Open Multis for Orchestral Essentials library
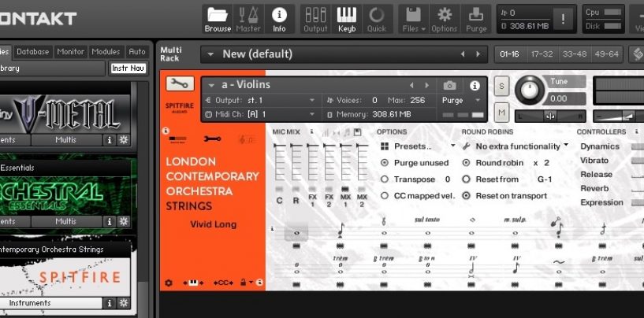 pos(66,221)
